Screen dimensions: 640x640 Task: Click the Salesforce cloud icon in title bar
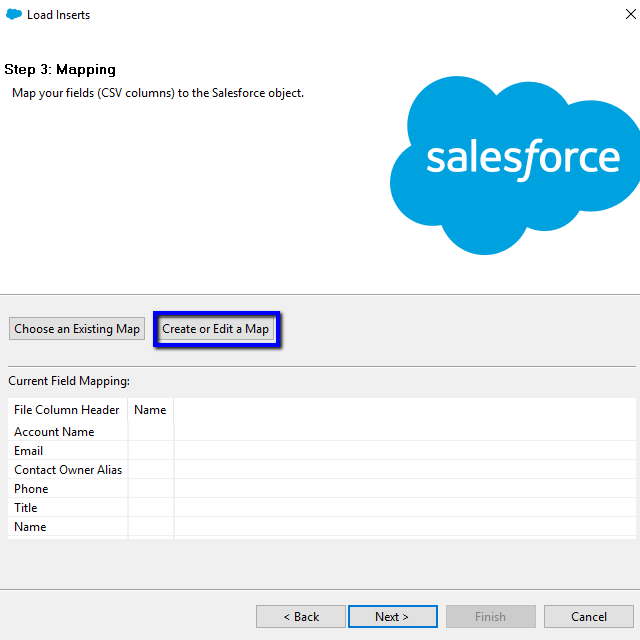point(14,15)
